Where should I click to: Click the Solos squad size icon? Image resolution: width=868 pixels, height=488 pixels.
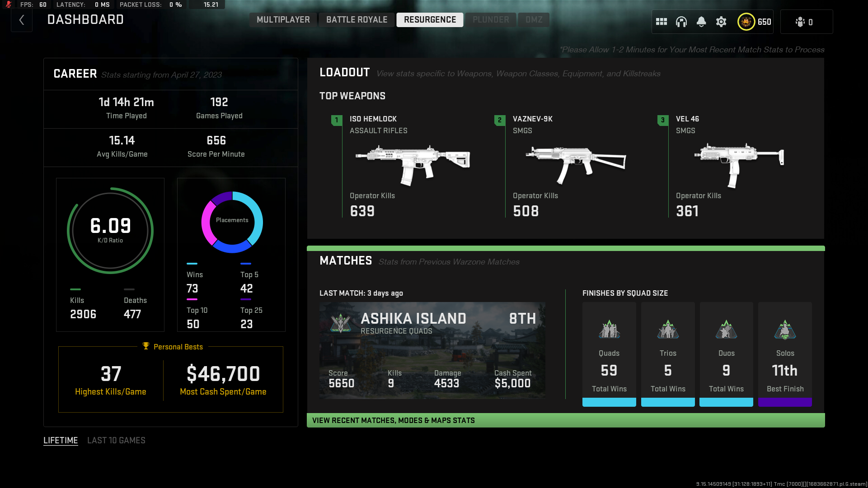click(785, 330)
